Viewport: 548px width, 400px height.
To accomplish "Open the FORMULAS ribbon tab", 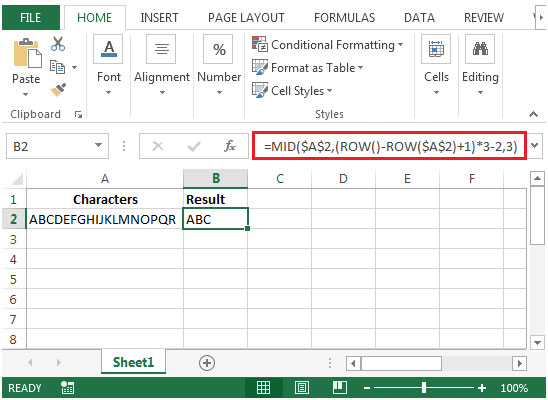I will tap(344, 17).
